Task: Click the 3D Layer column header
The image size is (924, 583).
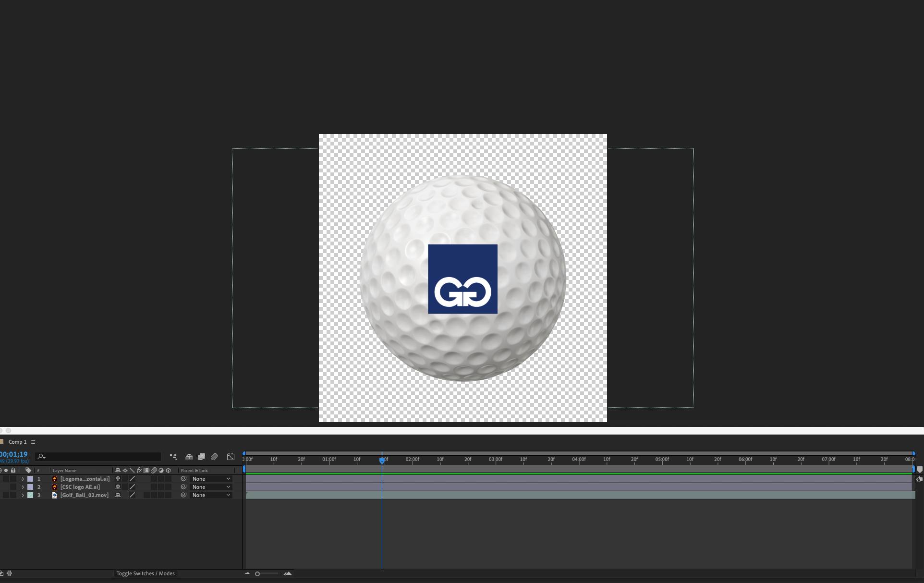Action: point(168,471)
